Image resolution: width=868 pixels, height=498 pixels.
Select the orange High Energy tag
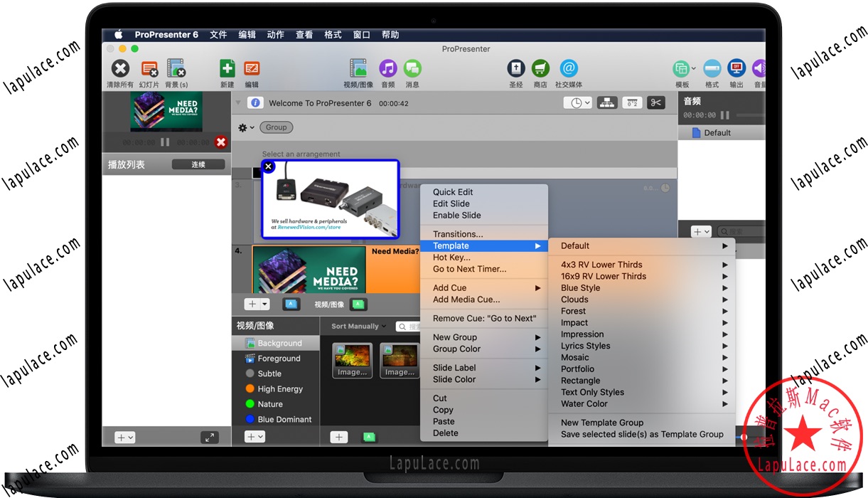pos(279,389)
